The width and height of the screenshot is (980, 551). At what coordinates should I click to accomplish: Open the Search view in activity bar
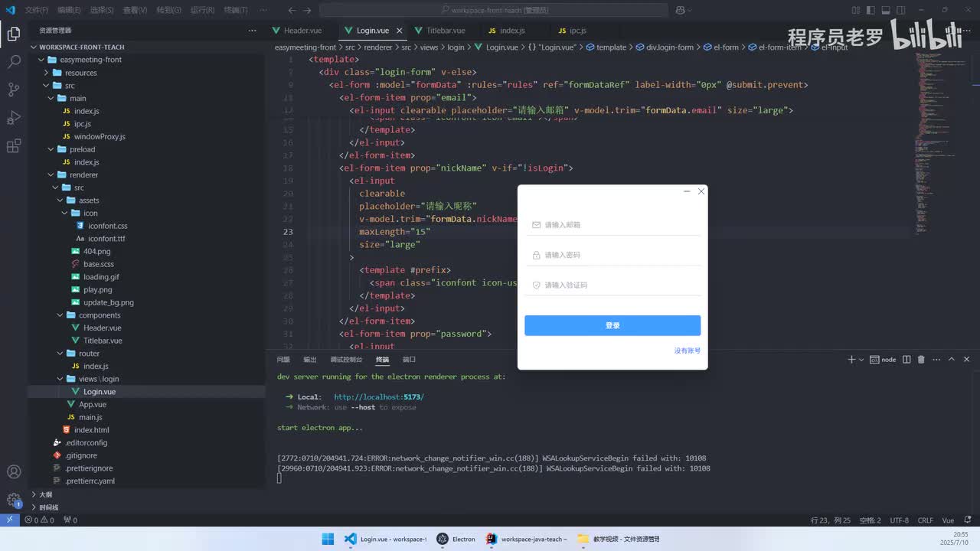13,62
